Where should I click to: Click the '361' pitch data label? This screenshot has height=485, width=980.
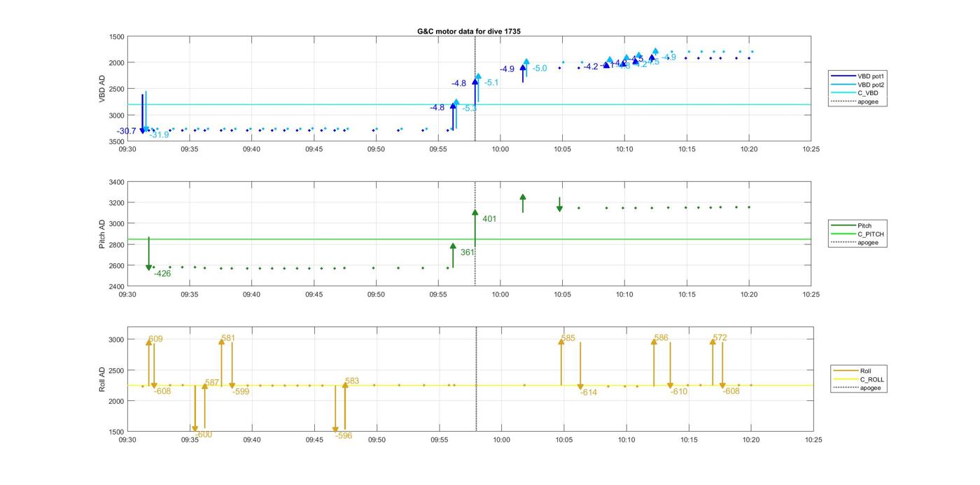tap(467, 252)
